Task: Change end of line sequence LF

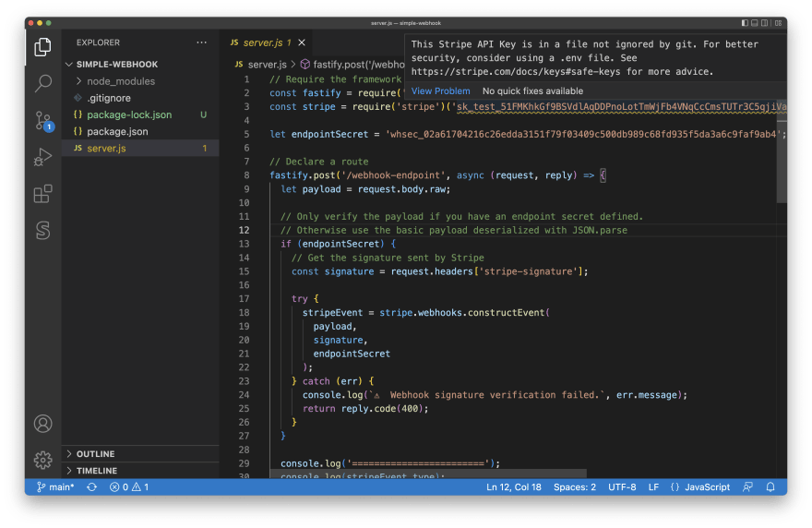Action: pos(653,487)
